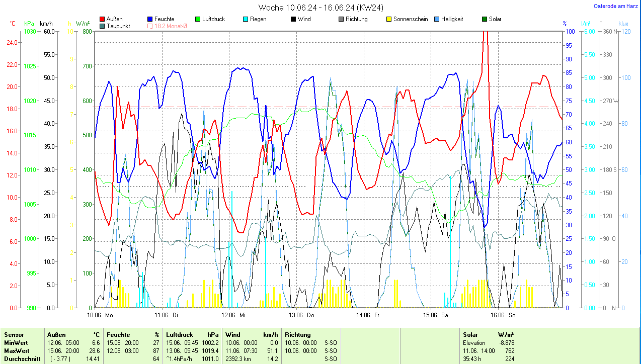641x364 pixels.
Task: Select the yellow Sonnenschein legend marker
Action: pos(389,19)
